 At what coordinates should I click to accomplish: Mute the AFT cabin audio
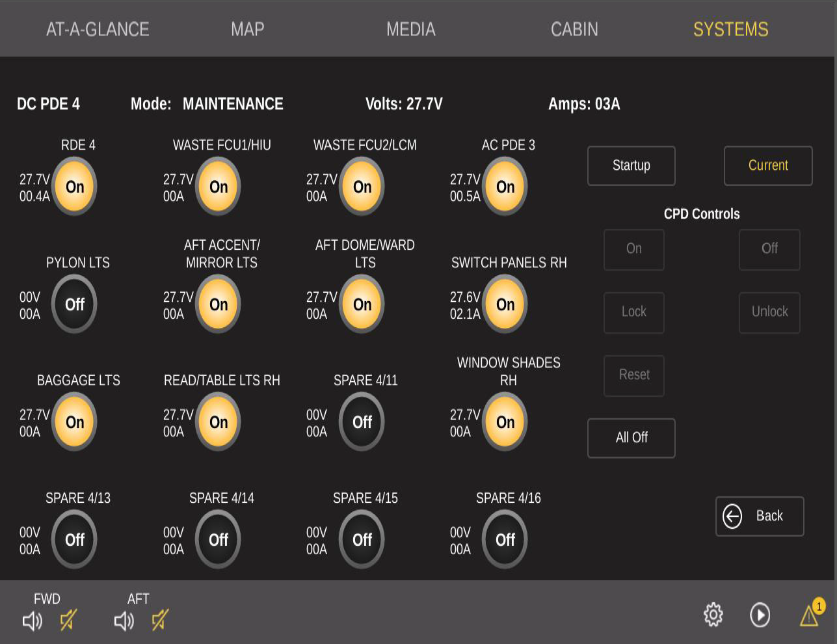click(160, 620)
